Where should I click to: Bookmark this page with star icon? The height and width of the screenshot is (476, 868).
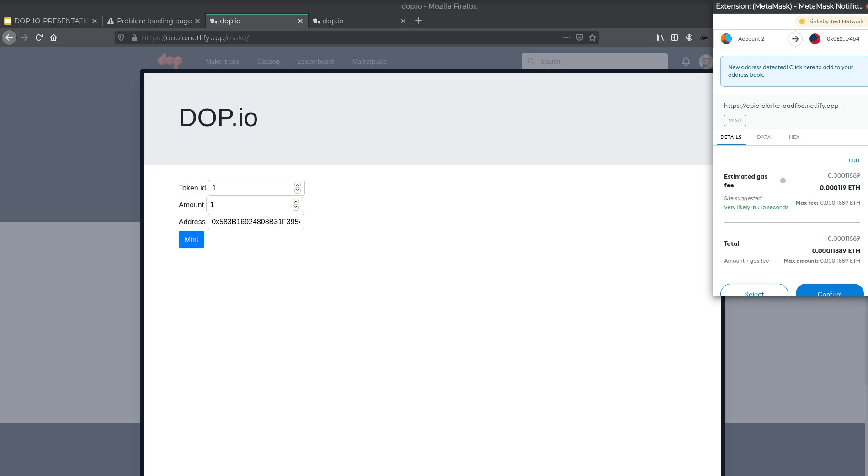pyautogui.click(x=592, y=37)
